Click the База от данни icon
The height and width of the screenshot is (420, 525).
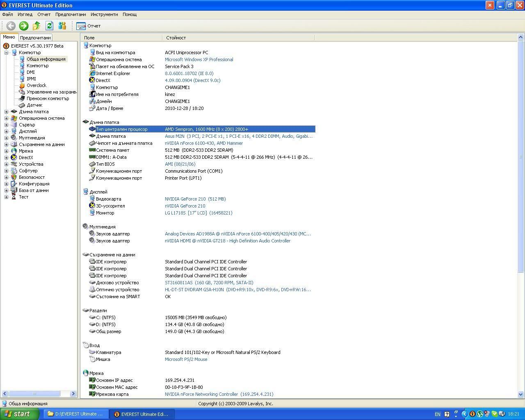pyautogui.click(x=14, y=190)
